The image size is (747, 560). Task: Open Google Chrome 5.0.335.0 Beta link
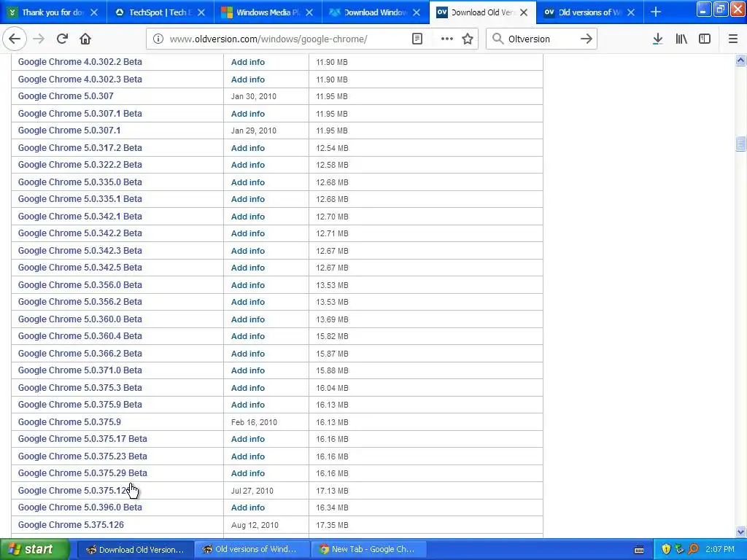tap(80, 182)
